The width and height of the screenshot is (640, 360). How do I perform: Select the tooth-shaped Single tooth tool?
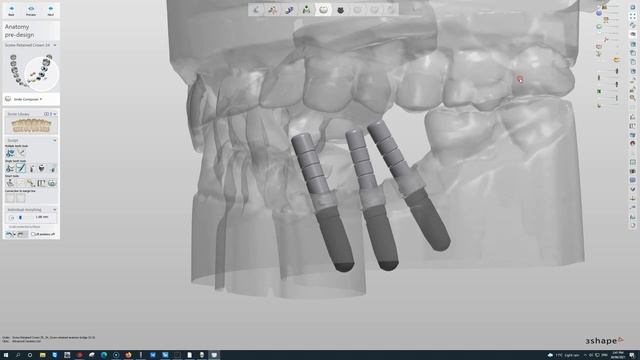tap(42, 168)
